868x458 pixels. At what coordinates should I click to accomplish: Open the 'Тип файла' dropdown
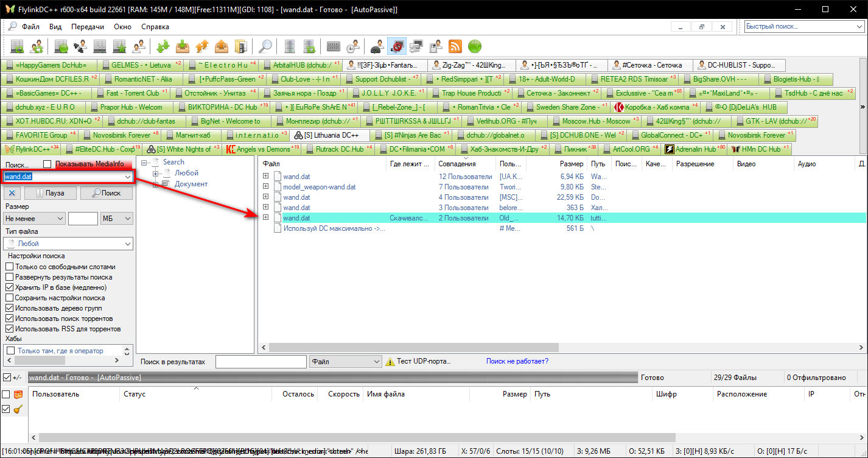68,244
